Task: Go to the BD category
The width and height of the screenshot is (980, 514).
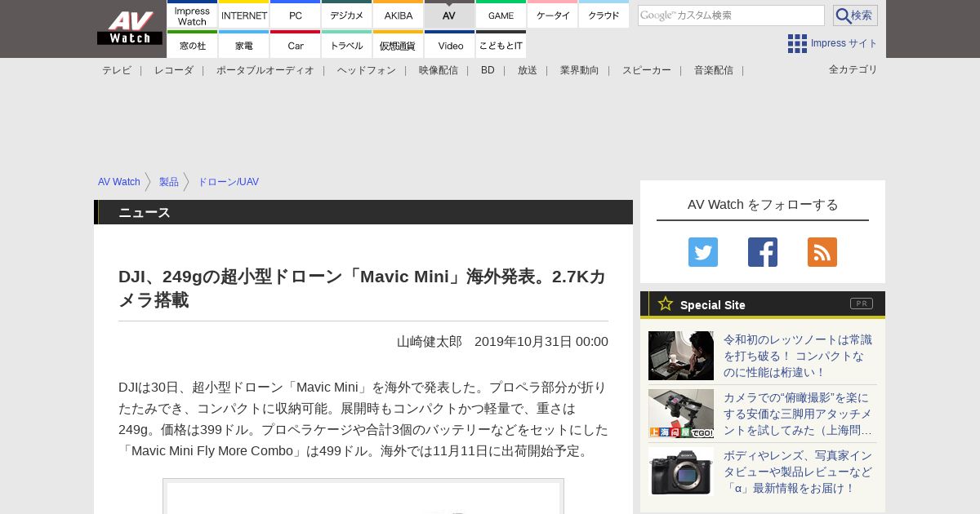Action: 488,70
